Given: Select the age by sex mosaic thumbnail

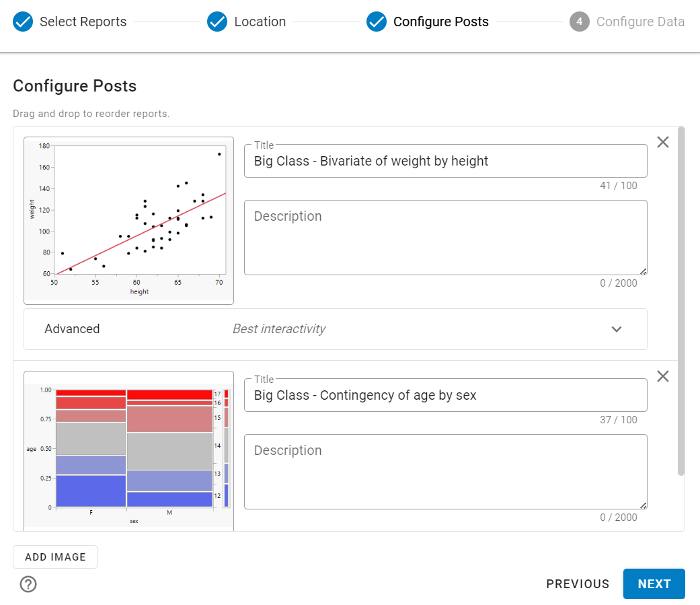Looking at the screenshot, I should pyautogui.click(x=129, y=451).
